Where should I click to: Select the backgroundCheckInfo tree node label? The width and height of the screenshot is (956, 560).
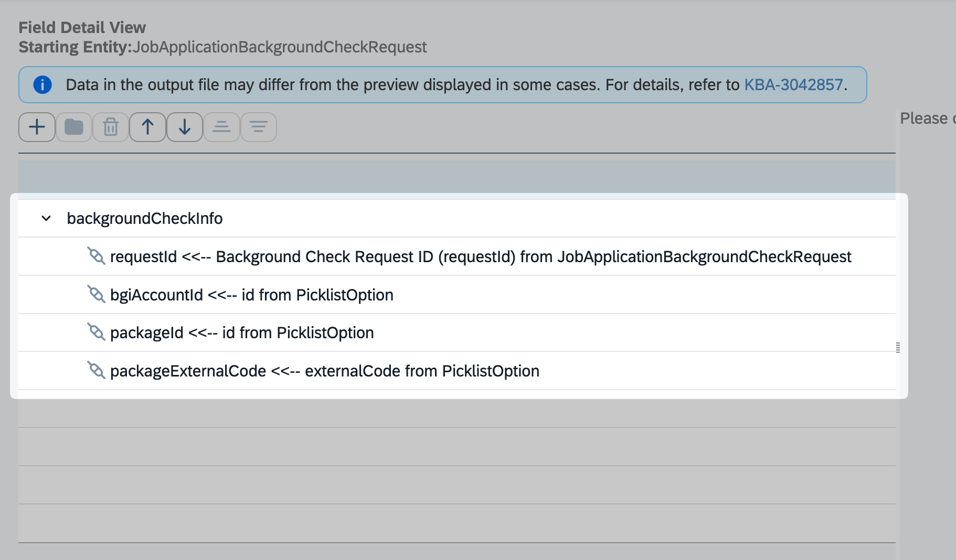coord(145,218)
